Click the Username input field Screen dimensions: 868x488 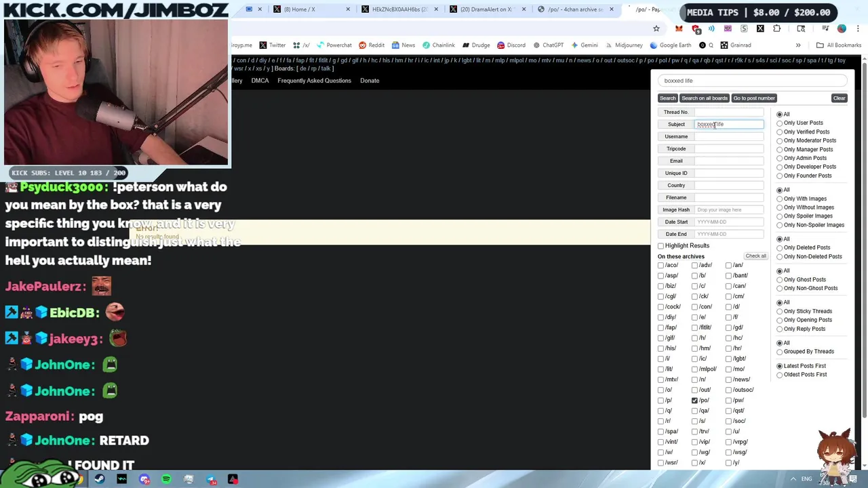coord(729,136)
